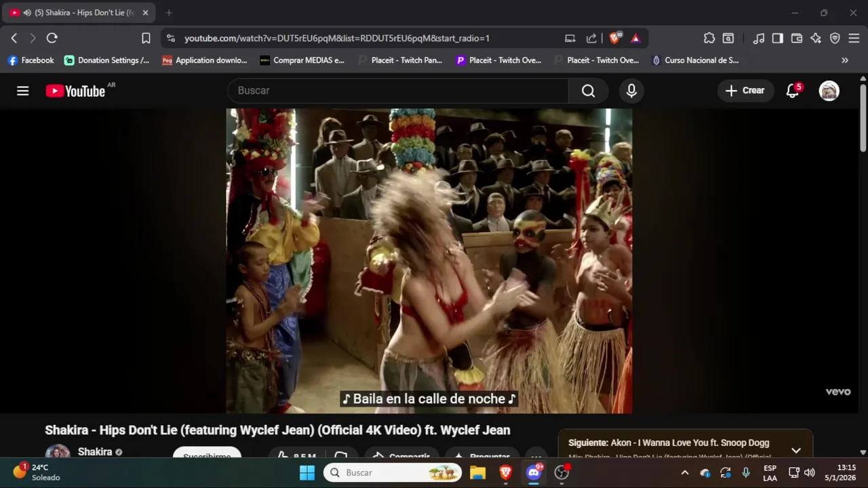Open the Donation Settings bookmark
This screenshot has width=868, height=488.
click(107, 60)
